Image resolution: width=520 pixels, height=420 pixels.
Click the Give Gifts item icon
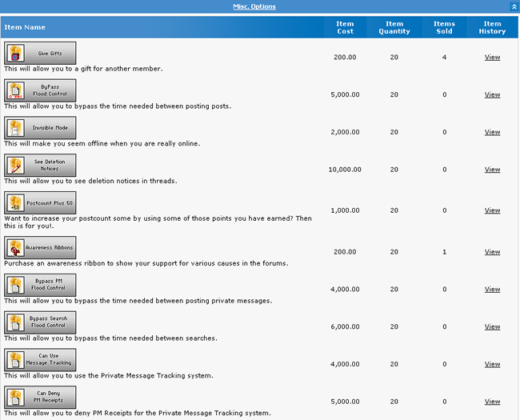tap(15, 53)
